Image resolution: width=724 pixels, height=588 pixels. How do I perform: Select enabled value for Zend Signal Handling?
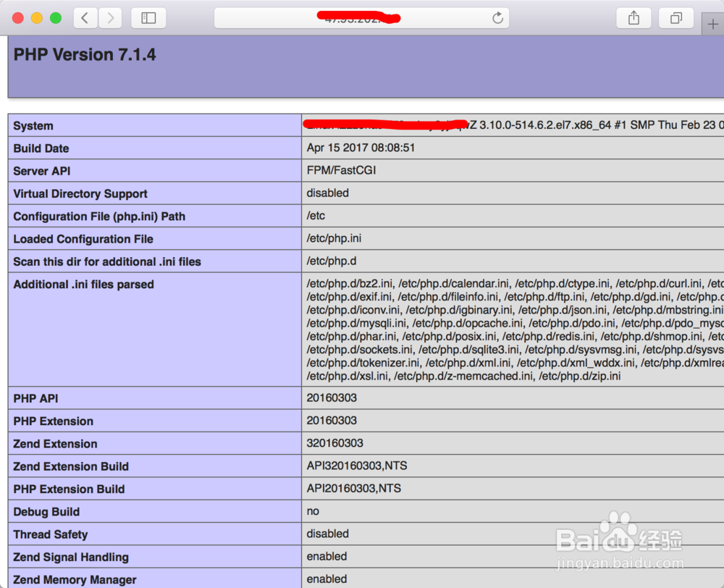(x=327, y=556)
